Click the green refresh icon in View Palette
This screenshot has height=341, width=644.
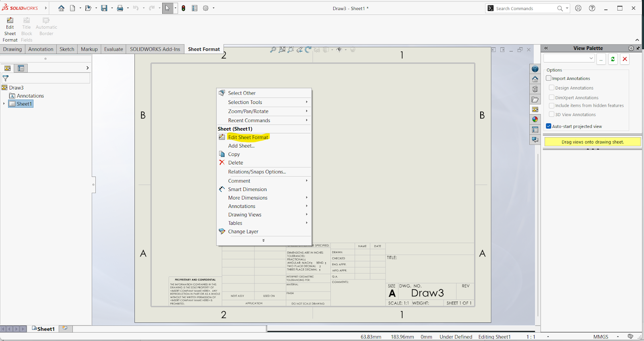pos(613,59)
